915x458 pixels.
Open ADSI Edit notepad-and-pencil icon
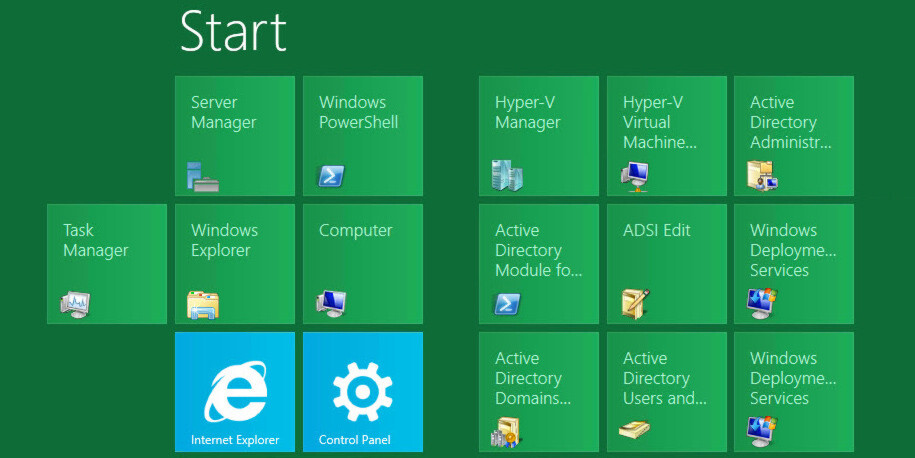(635, 303)
